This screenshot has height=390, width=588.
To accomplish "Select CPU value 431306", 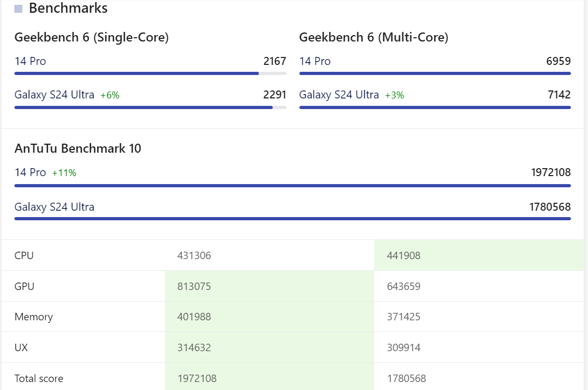I will click(x=194, y=255).
